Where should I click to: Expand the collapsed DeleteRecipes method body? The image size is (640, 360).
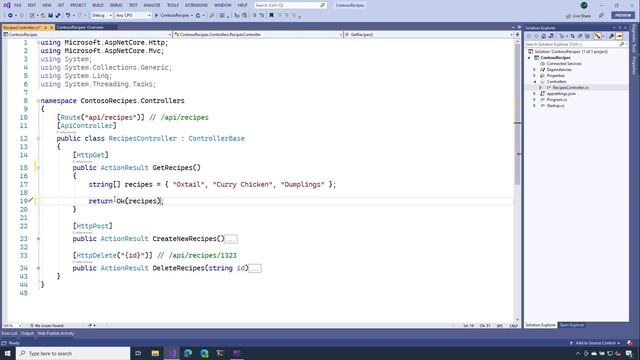click(255, 269)
